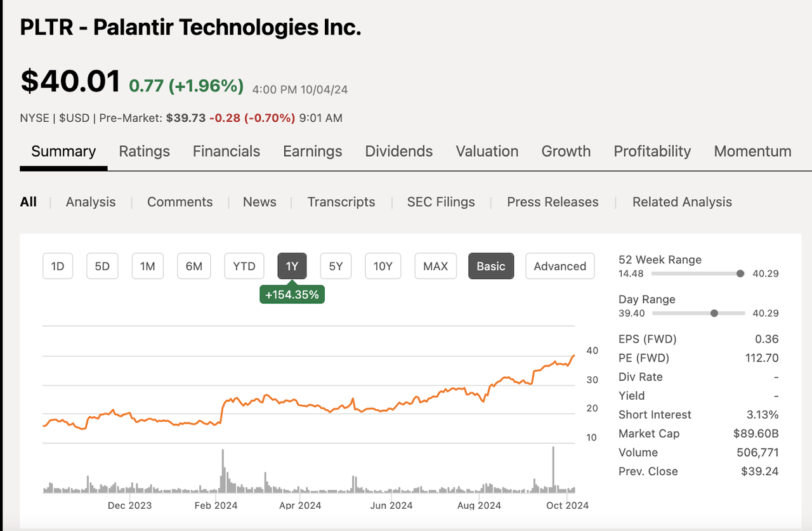The width and height of the screenshot is (812, 531).
Task: Select the 1Y chart range
Action: click(292, 266)
